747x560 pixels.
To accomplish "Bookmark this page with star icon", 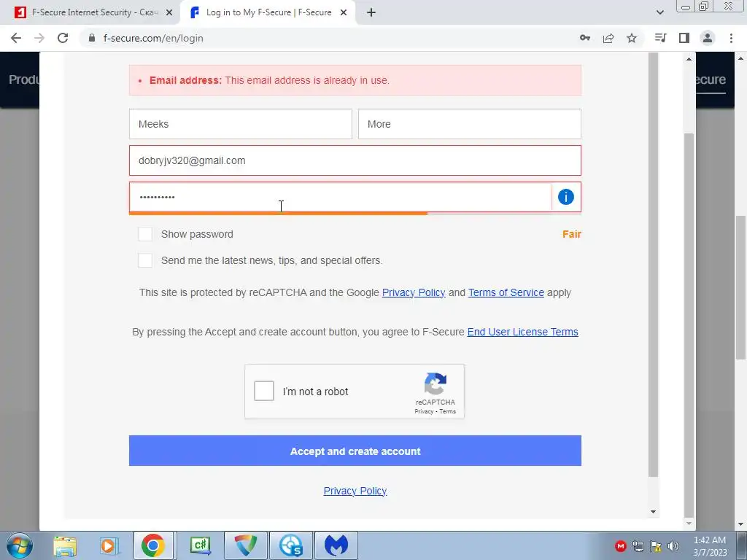I will coord(632,38).
